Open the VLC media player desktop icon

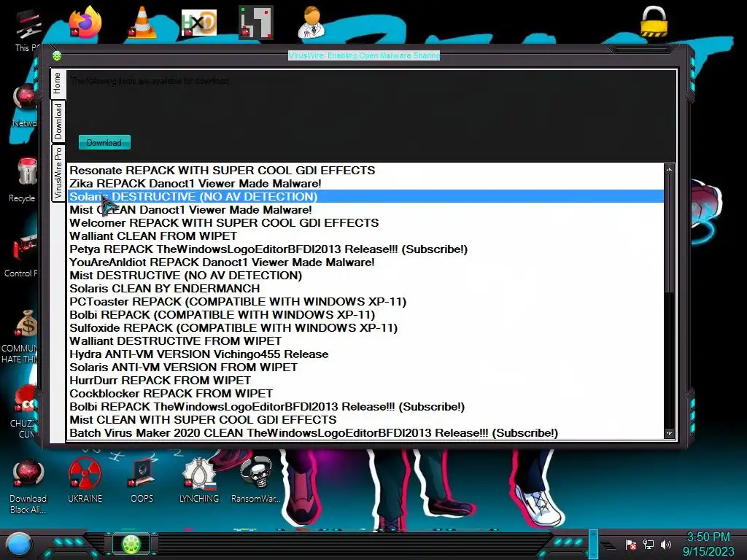point(142,23)
